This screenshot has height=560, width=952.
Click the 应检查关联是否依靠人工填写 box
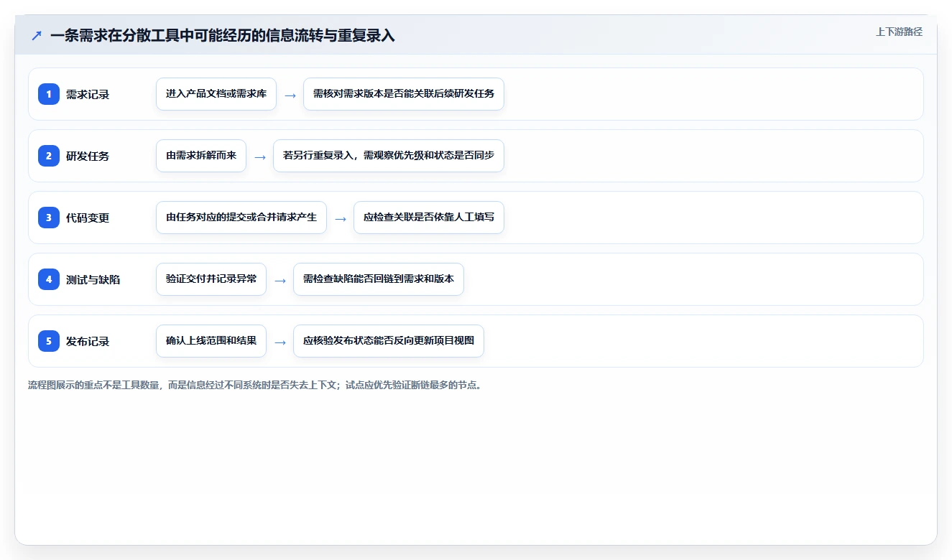(x=429, y=218)
